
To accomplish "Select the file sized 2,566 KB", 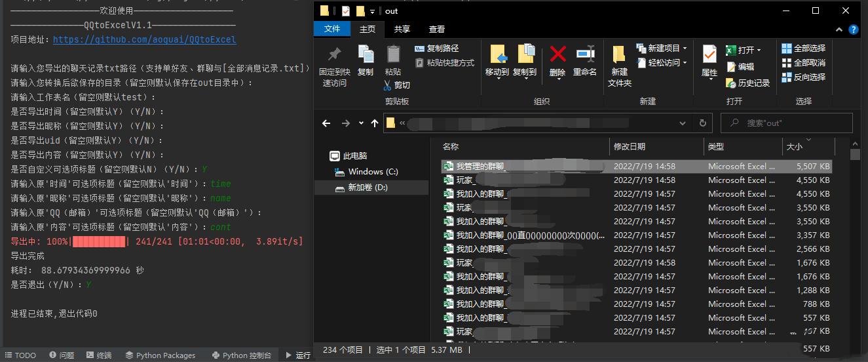I will point(637,249).
